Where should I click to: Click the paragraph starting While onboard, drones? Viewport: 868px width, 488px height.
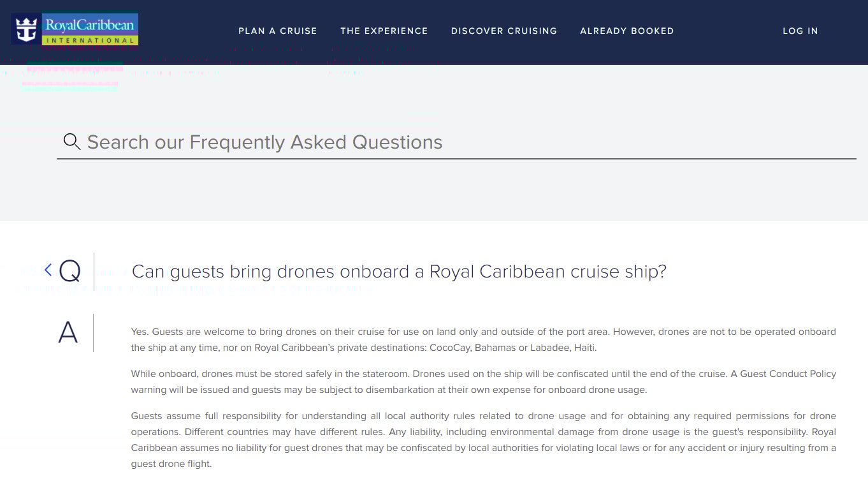coord(484,381)
